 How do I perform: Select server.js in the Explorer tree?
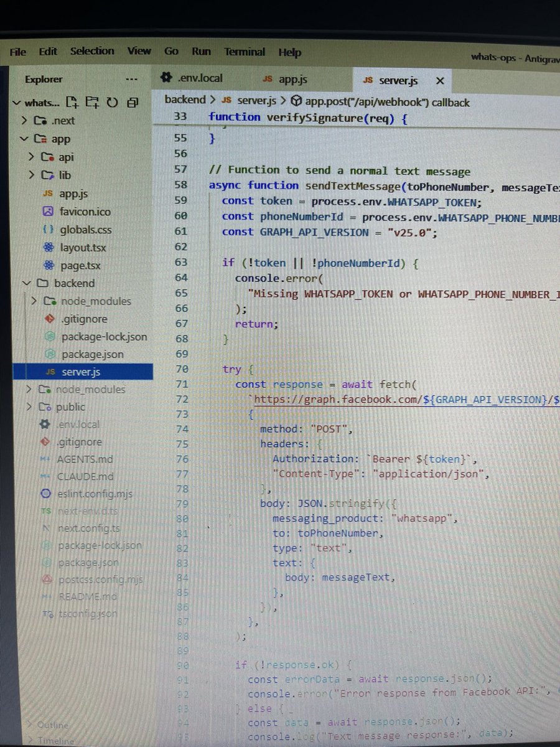(81, 372)
